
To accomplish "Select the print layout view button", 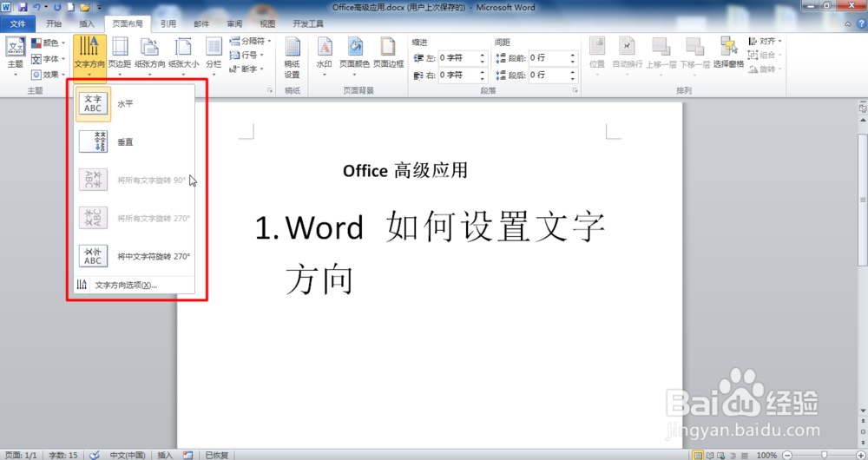I will [x=698, y=455].
